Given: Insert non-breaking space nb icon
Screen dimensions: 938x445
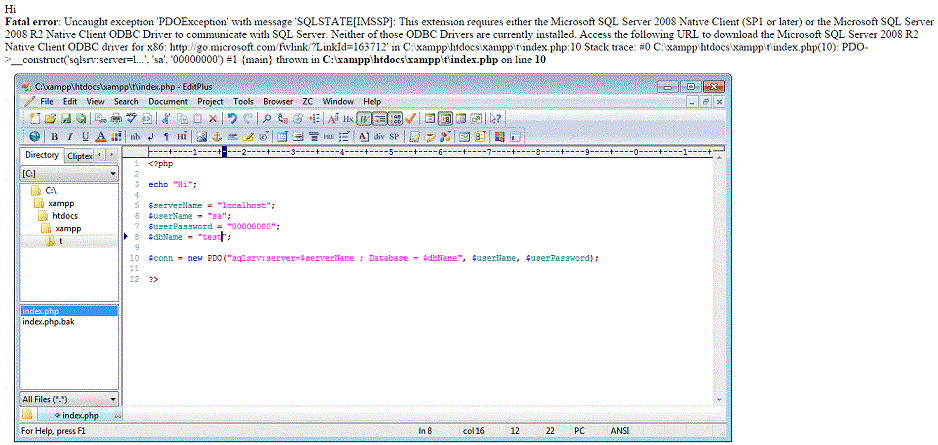Looking at the screenshot, I should tap(135, 136).
